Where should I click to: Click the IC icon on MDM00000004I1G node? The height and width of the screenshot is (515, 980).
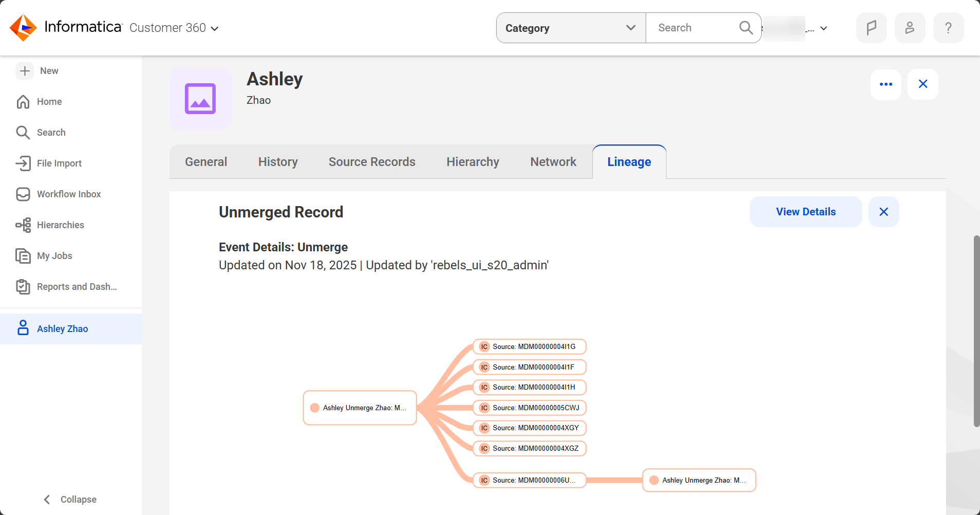(484, 347)
